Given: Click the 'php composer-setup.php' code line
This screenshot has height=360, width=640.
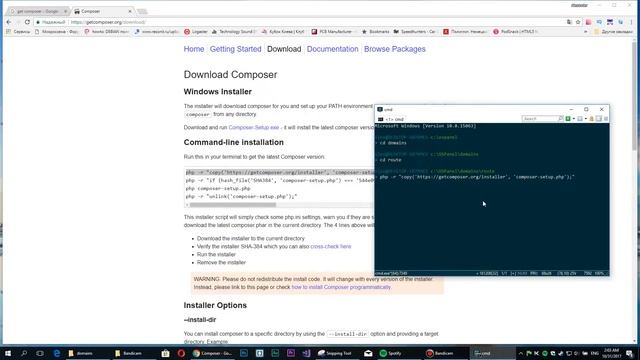Looking at the screenshot, I should click(x=218, y=189).
